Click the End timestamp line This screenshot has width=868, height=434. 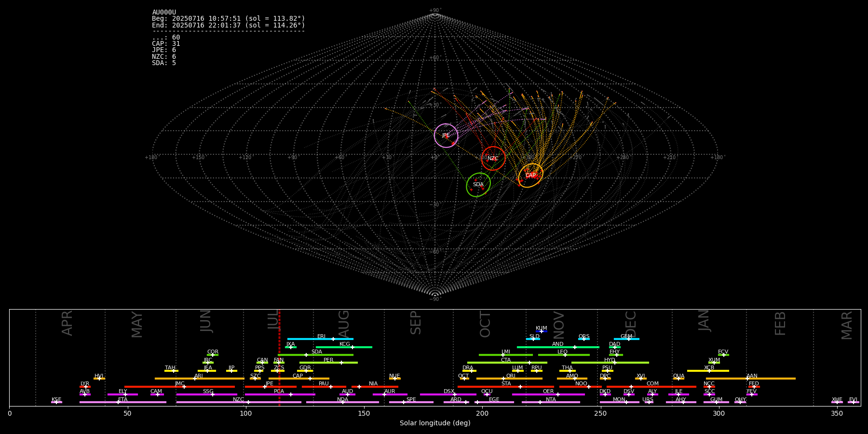pyautogui.click(x=229, y=25)
